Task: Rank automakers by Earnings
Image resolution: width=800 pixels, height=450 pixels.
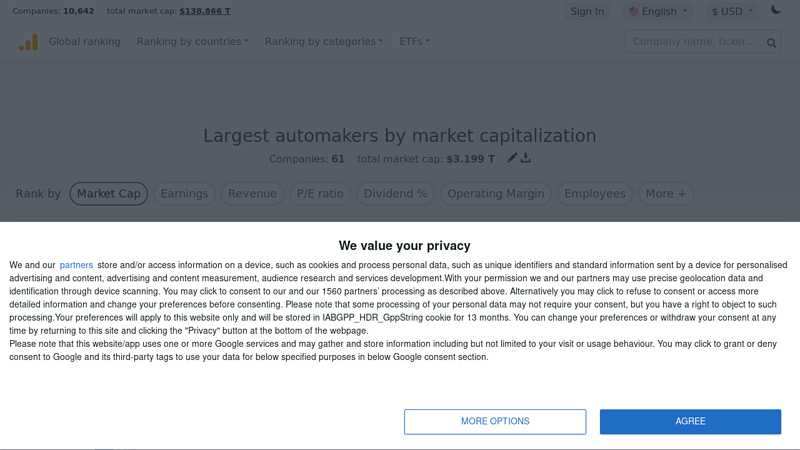Action: click(184, 194)
